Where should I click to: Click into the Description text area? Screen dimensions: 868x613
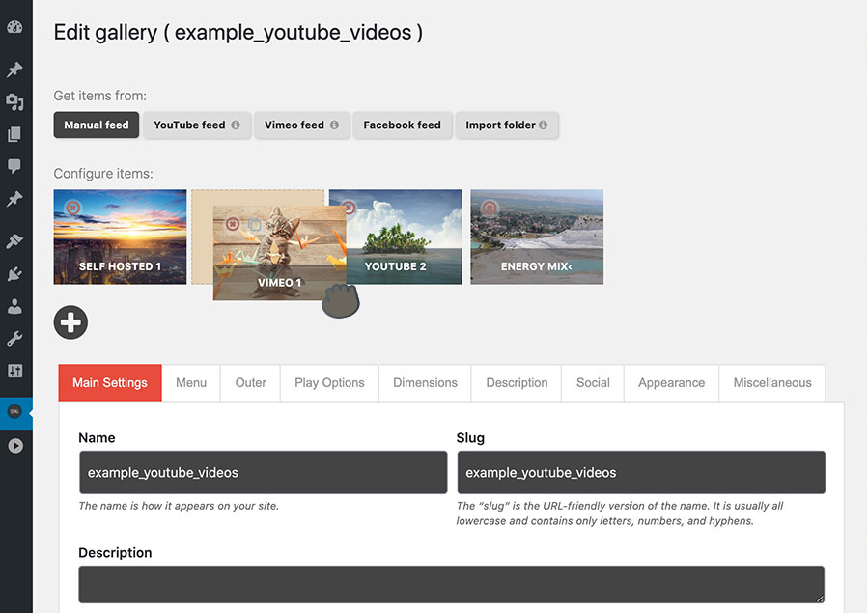tap(451, 585)
